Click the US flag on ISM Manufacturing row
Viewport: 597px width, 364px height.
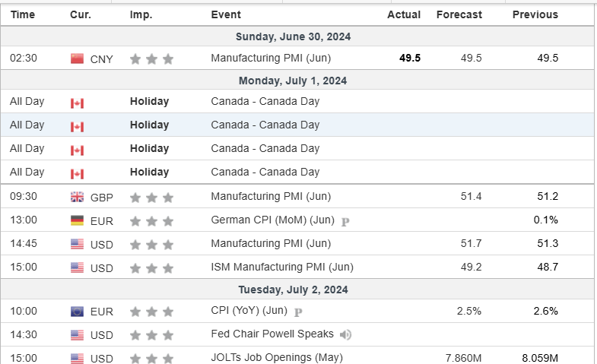77,267
